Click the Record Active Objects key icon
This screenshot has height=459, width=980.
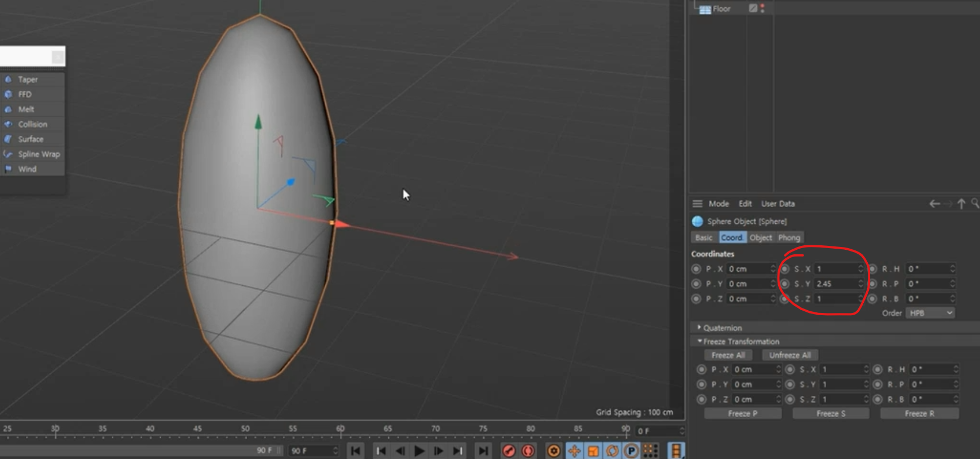[509, 451]
